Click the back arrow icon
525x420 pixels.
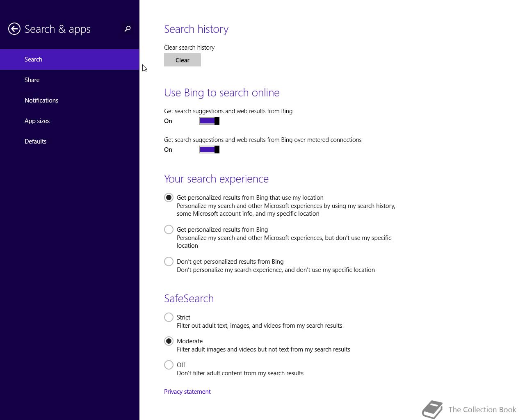(x=14, y=29)
